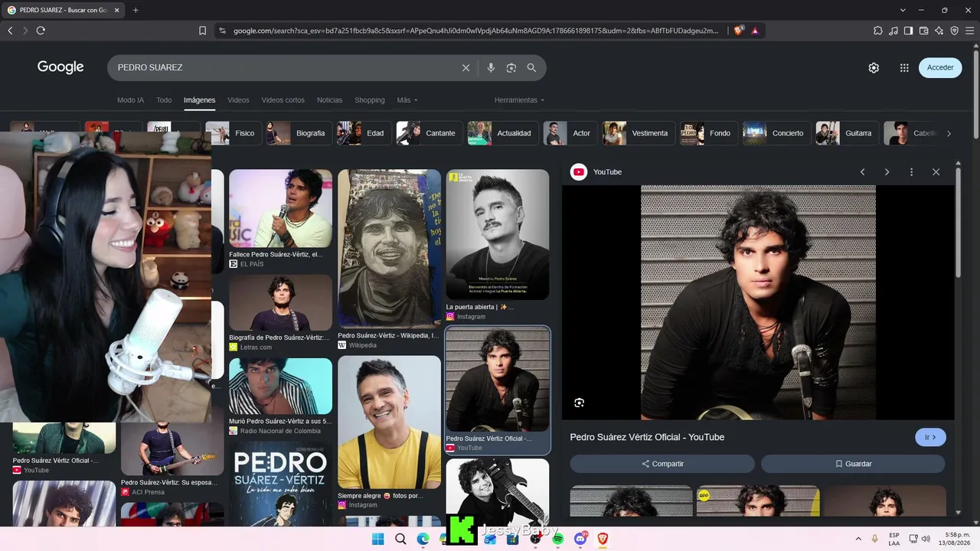Search by image with Google Lens
The width and height of the screenshot is (980, 551).
coord(511,67)
